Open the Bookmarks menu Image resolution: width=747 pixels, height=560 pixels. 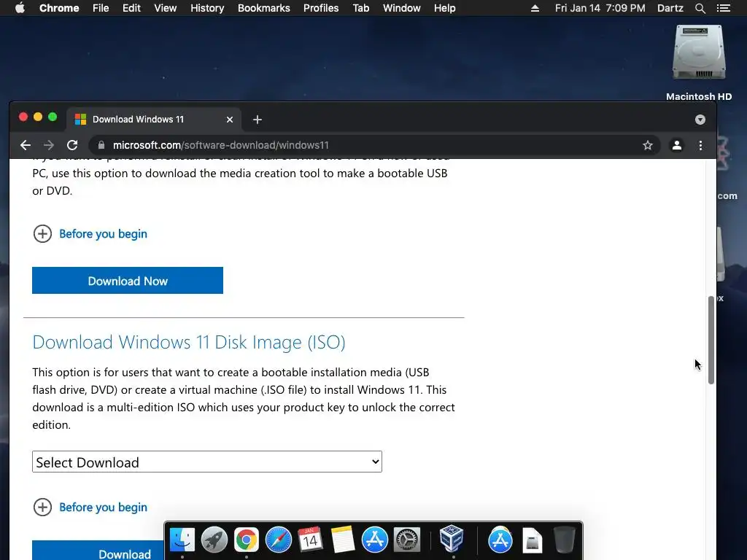264,8
